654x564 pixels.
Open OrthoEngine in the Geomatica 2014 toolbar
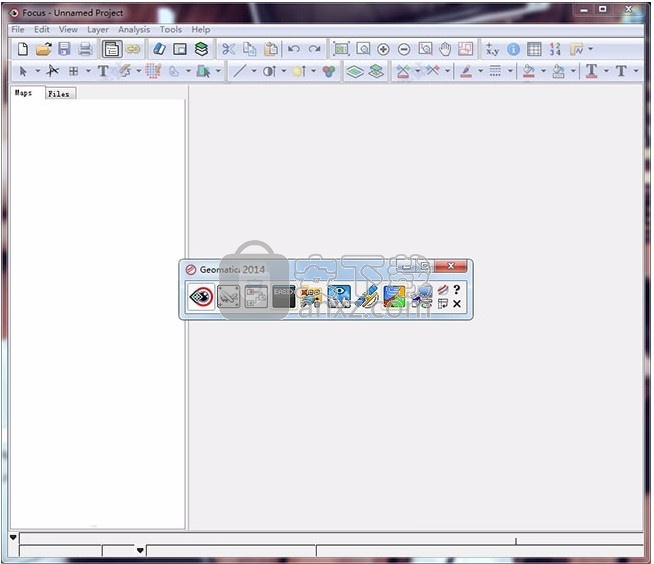pyautogui.click(x=229, y=297)
